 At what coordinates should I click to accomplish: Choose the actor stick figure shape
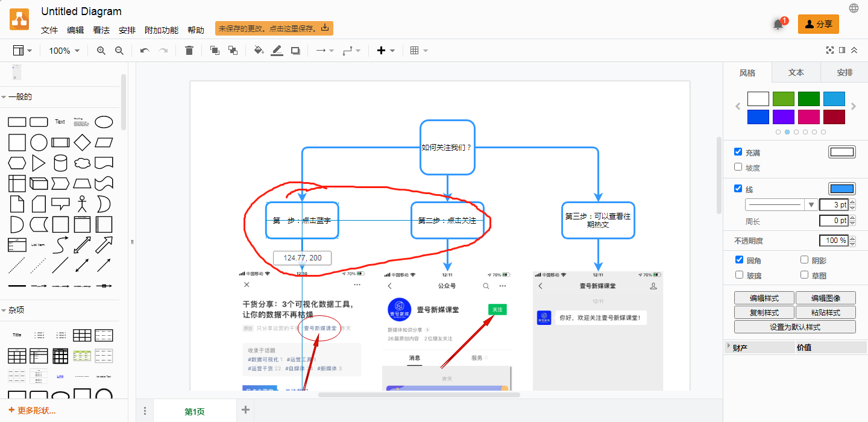82,204
